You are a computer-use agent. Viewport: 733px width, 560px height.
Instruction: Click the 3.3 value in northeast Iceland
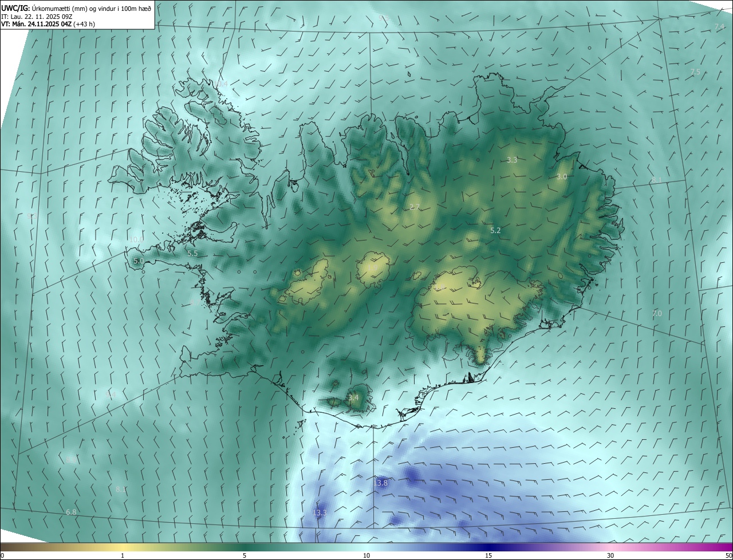click(x=512, y=160)
